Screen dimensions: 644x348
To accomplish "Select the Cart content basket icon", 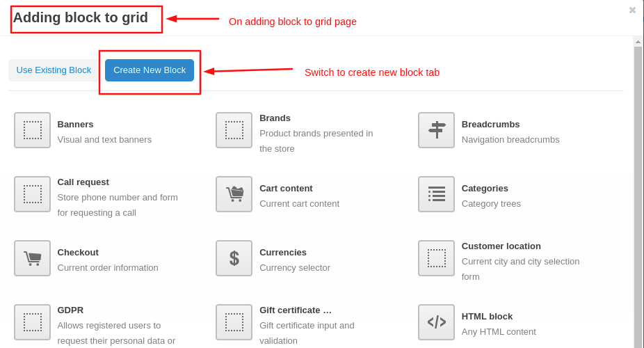I will click(234, 194).
